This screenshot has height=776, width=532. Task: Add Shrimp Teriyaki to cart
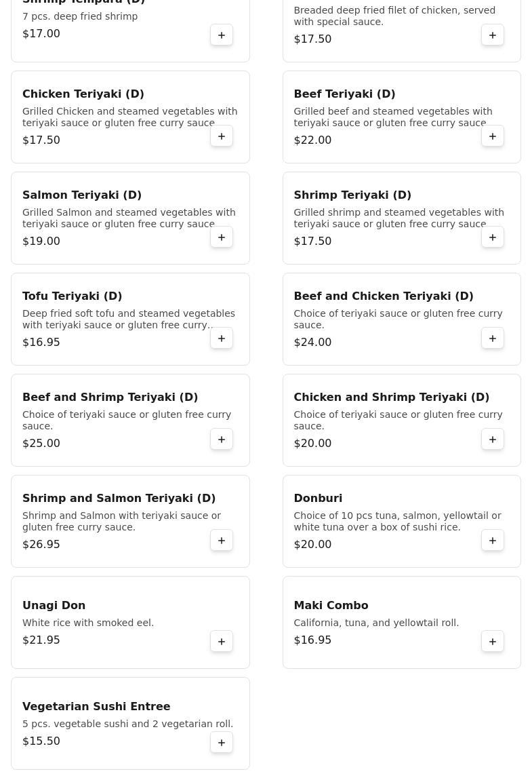point(493,237)
